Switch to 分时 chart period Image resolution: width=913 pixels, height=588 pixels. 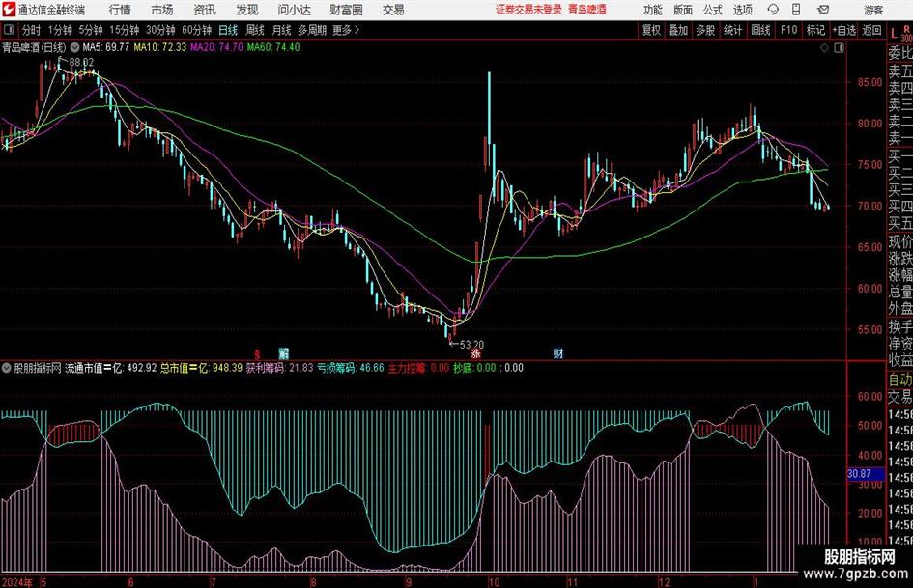click(x=32, y=30)
